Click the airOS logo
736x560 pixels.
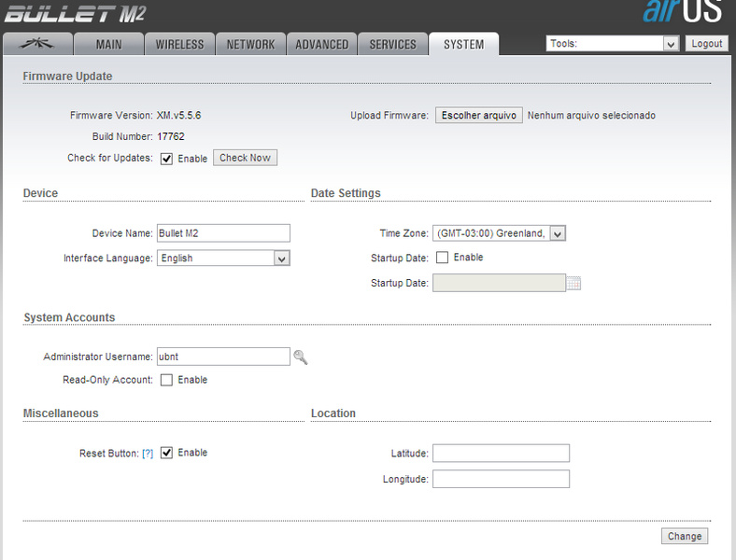point(683,11)
